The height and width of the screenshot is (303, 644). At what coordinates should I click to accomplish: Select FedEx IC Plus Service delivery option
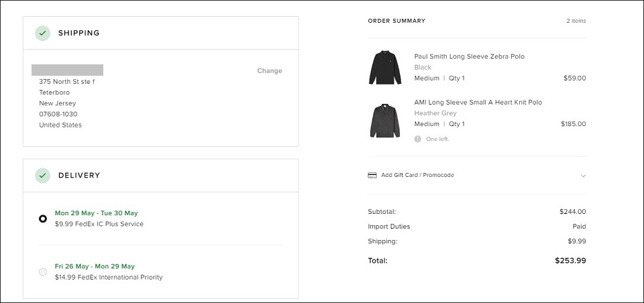click(x=43, y=219)
